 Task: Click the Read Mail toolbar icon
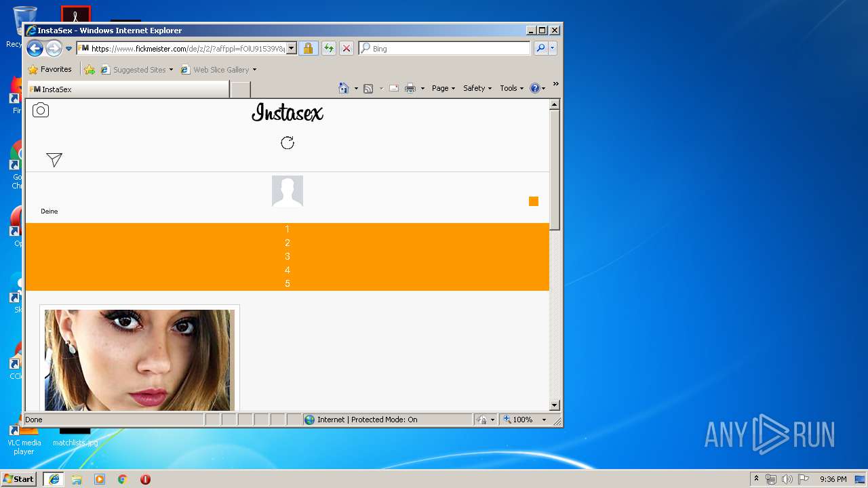(393, 88)
